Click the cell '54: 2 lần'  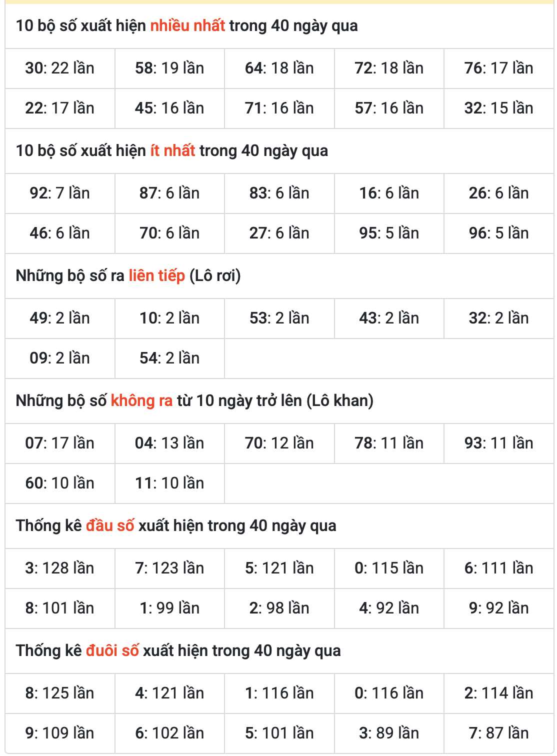[x=169, y=358]
